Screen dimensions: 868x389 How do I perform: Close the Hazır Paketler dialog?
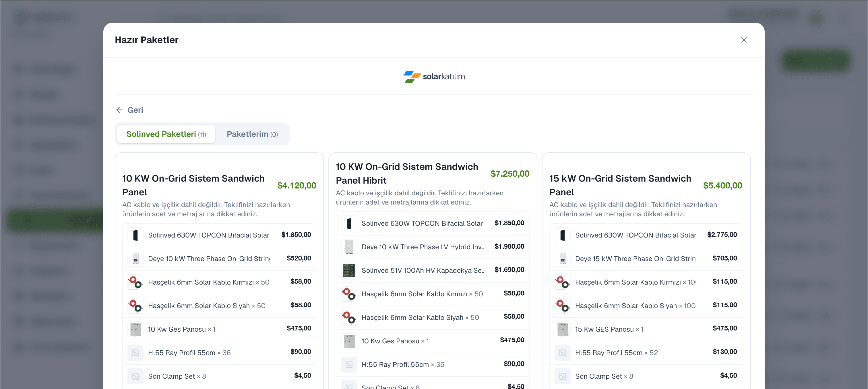coord(744,40)
